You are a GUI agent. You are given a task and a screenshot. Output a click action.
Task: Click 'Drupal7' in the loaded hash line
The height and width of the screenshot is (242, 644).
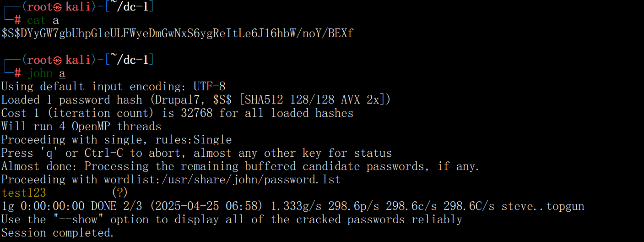pyautogui.click(x=181, y=100)
